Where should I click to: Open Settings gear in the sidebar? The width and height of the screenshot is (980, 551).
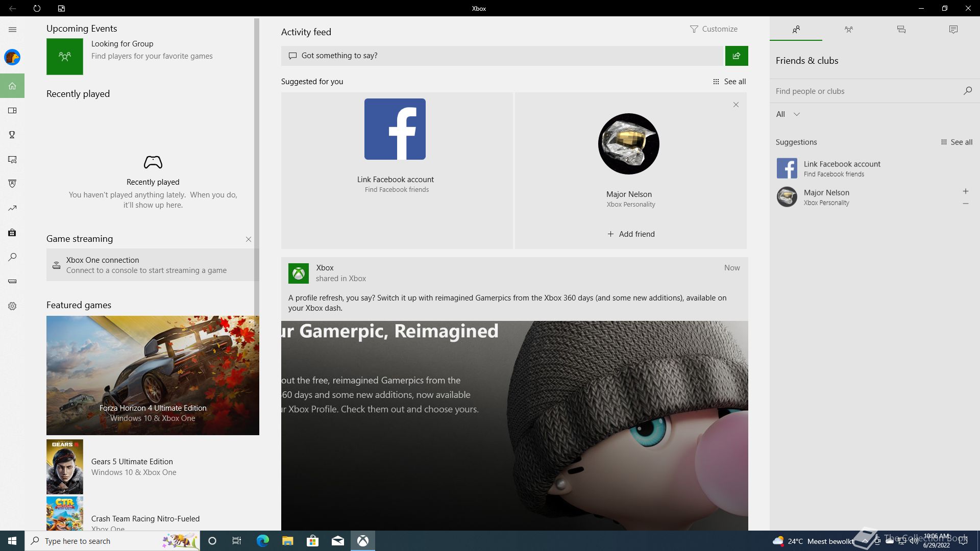[12, 306]
